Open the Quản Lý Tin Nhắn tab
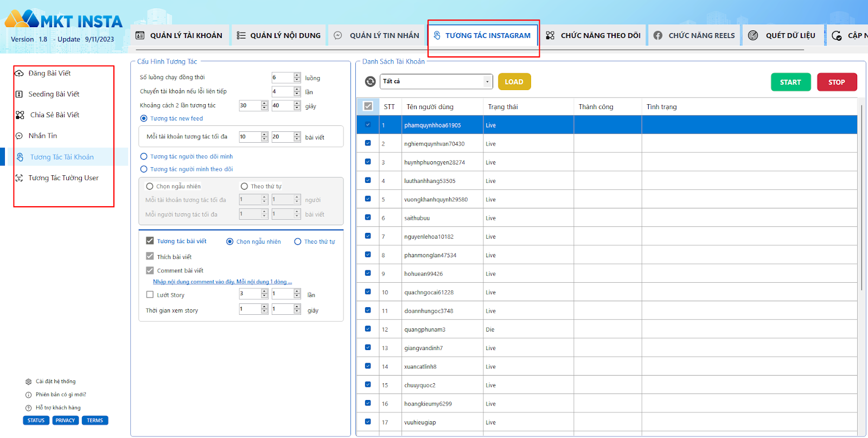 point(376,35)
